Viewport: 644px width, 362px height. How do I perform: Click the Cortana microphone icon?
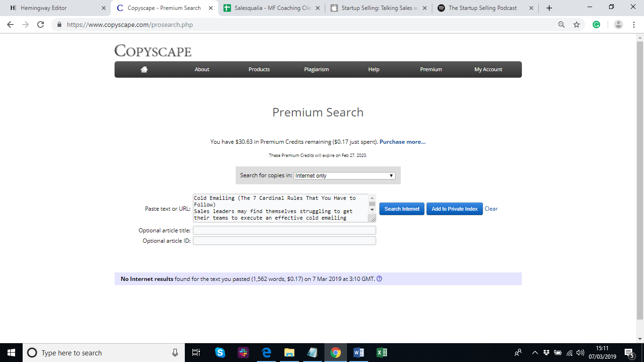click(175, 353)
